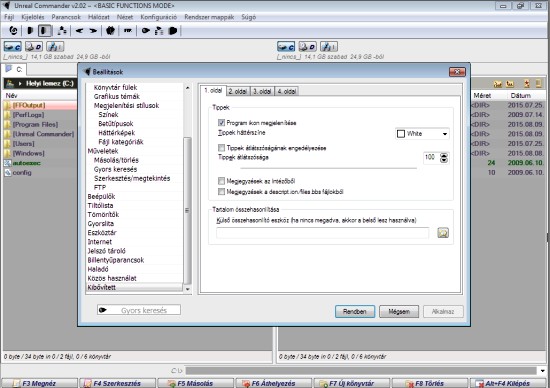Click the 'Helyi lemez (C:)' path breadcrumb arrow
The image size is (550, 388).
click(x=20, y=83)
